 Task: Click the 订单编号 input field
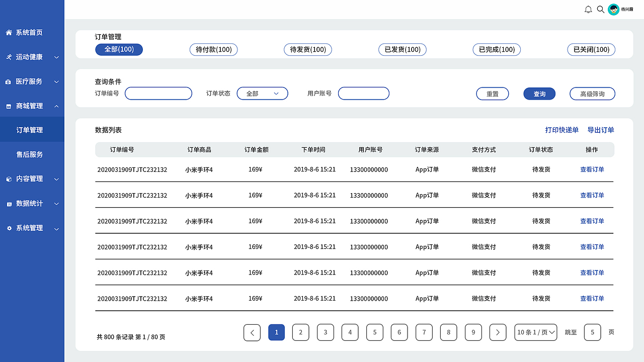click(158, 93)
